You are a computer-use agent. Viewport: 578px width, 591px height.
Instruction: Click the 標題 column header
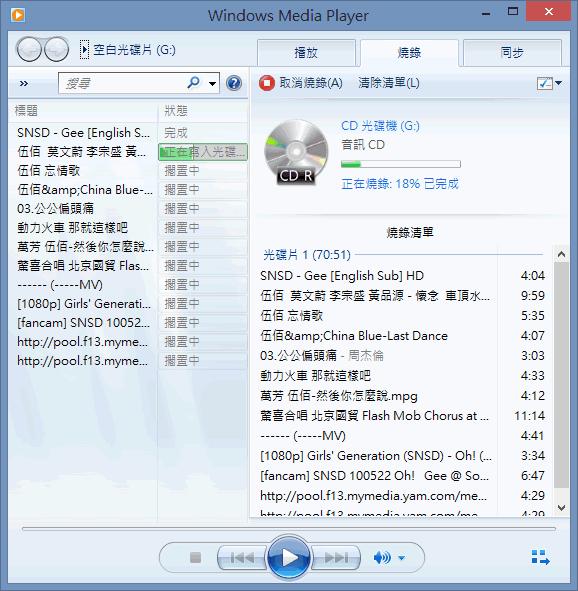tap(82, 111)
